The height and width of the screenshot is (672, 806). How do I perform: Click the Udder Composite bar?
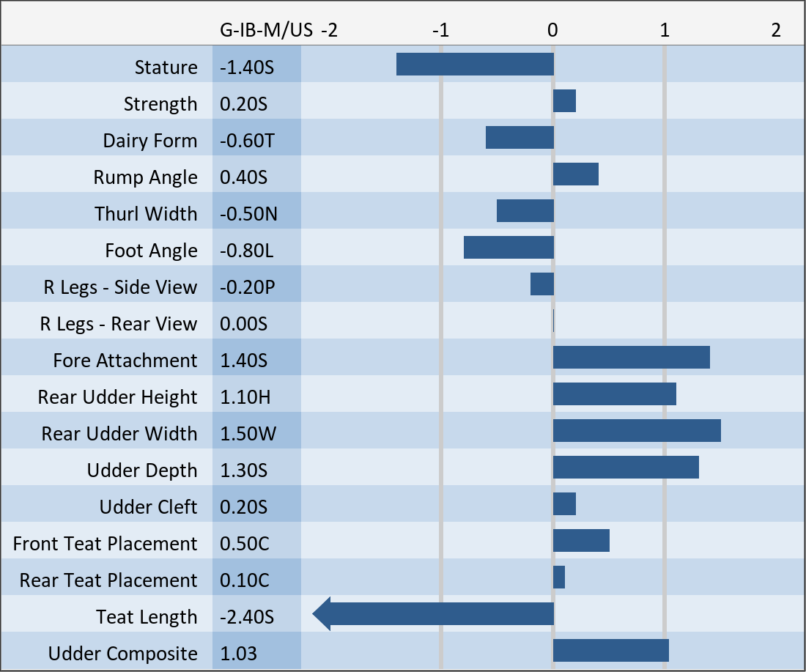point(610,651)
